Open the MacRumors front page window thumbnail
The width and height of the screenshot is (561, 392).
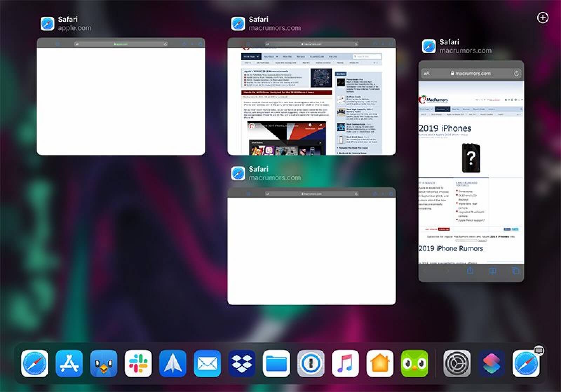[312, 96]
